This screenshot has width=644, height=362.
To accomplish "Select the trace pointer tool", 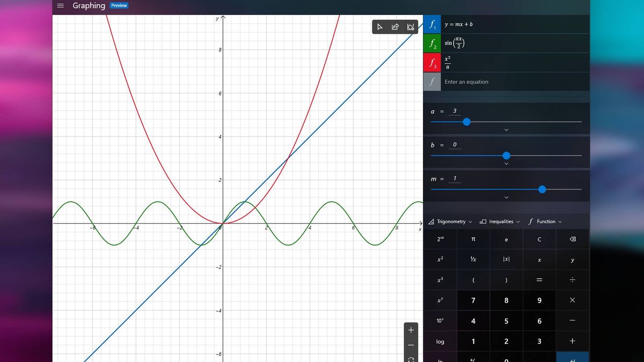I will [380, 27].
